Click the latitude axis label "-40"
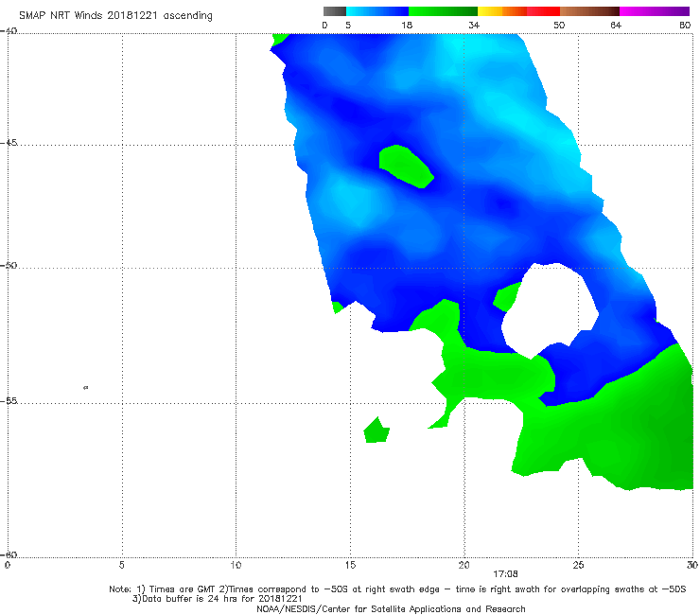Screen dimensions: 700x615 [x=9, y=31]
